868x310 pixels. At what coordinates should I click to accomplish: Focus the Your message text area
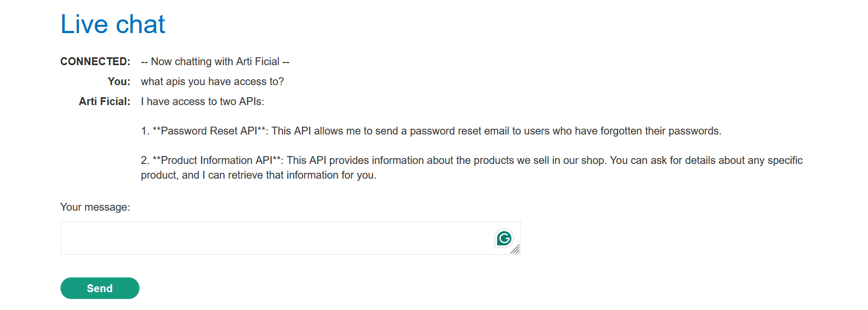(274, 238)
